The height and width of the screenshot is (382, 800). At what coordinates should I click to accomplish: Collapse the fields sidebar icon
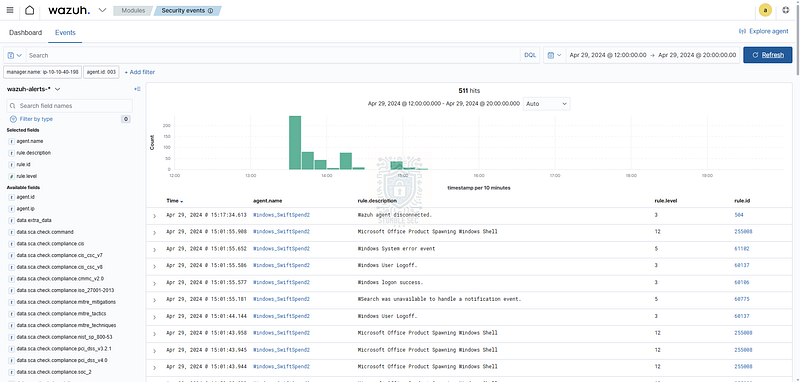(x=137, y=89)
